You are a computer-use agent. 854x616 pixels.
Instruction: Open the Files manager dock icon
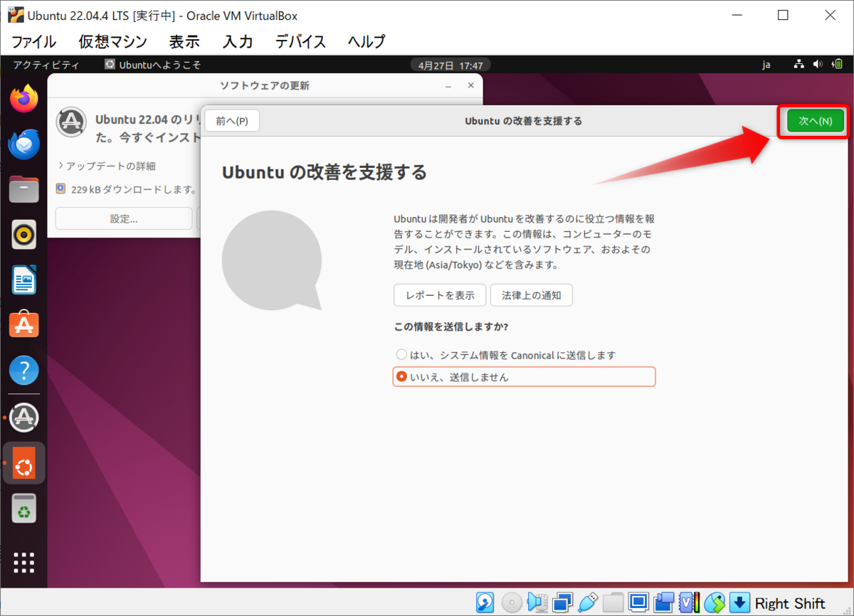[24, 190]
